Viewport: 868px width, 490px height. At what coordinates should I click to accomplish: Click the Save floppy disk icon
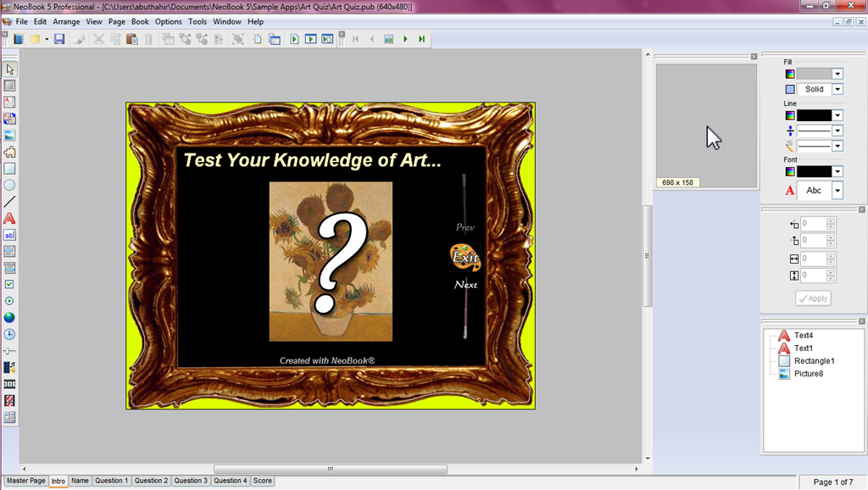tap(59, 39)
